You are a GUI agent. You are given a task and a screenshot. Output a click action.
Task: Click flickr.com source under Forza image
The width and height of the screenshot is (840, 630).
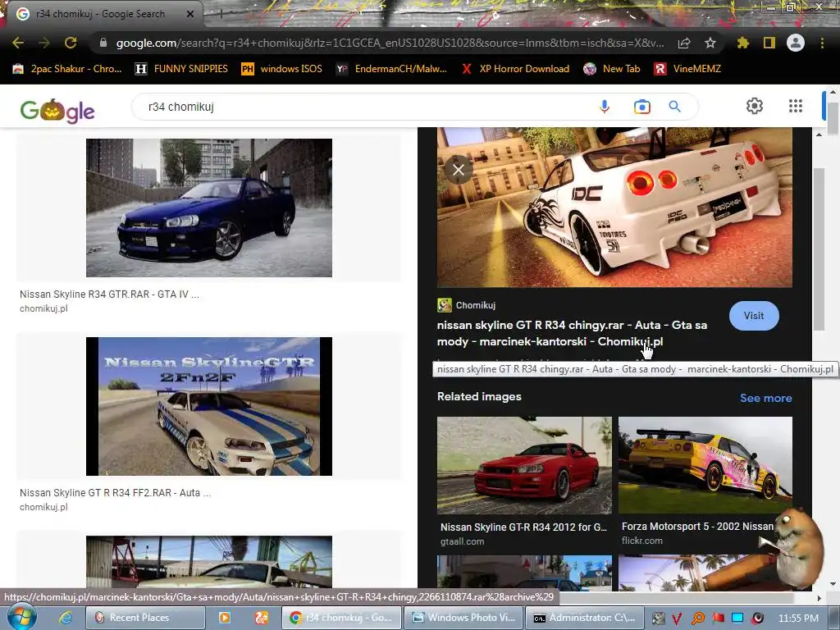click(641, 541)
